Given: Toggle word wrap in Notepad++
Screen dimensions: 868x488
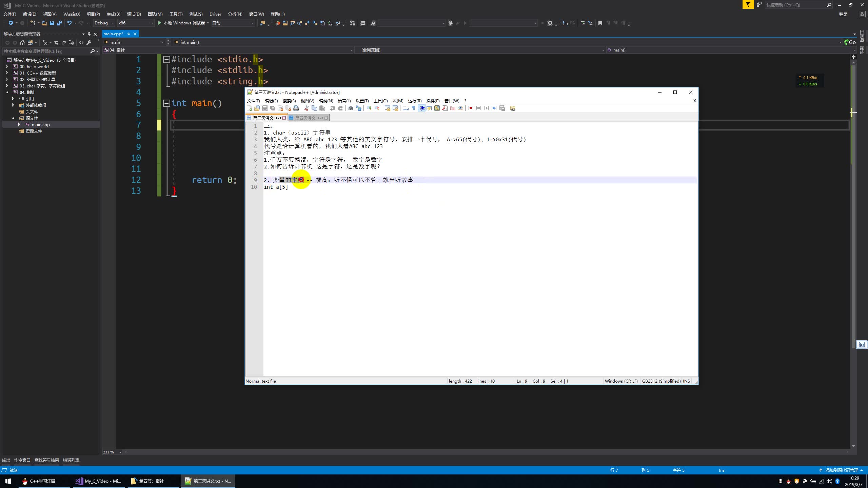Looking at the screenshot, I should pyautogui.click(x=406, y=108).
